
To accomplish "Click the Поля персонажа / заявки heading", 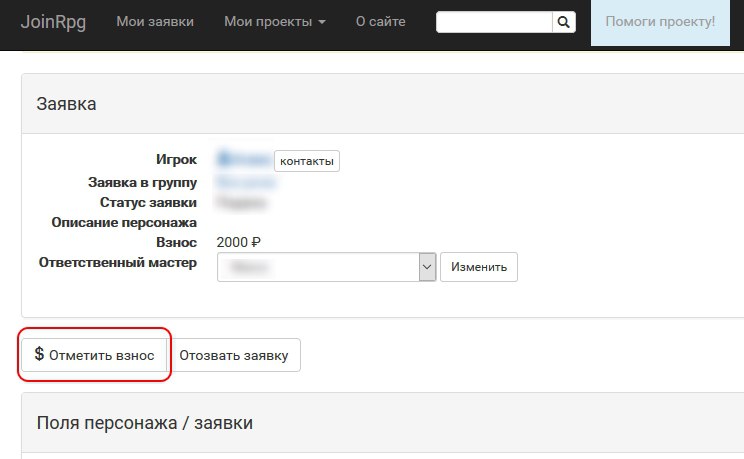I will pos(145,423).
